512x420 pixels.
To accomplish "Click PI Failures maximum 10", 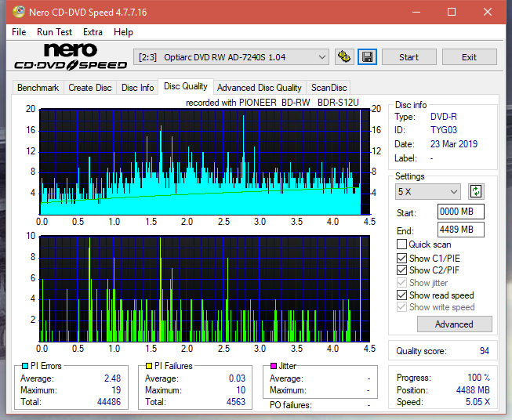I will 241,390.
